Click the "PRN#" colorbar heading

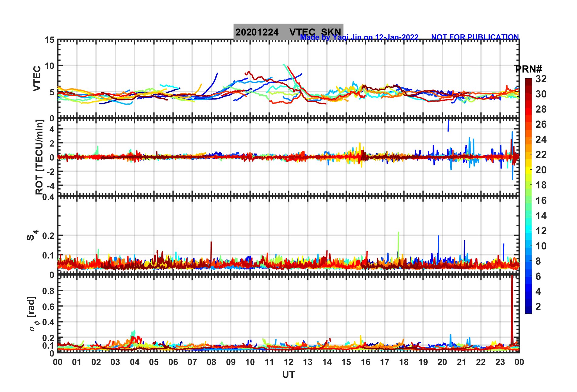pyautogui.click(x=528, y=69)
